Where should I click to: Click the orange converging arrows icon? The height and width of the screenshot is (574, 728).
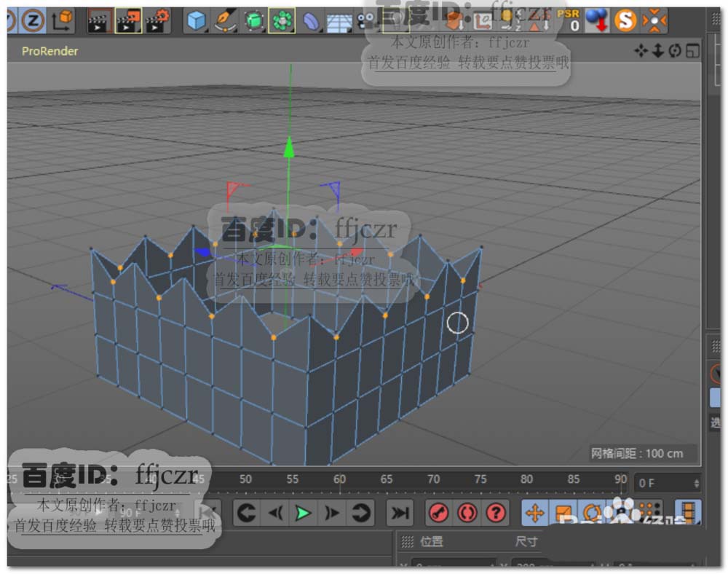[x=654, y=20]
